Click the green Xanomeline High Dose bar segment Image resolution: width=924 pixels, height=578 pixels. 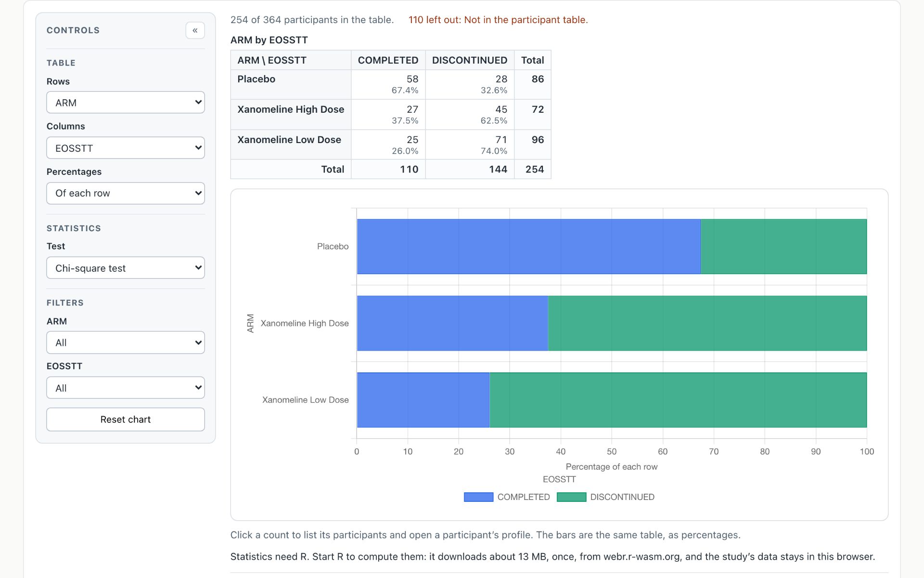click(x=707, y=323)
